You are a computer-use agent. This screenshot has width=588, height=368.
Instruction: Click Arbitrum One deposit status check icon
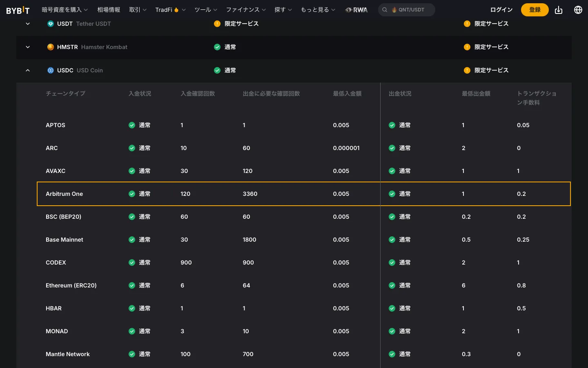click(132, 194)
